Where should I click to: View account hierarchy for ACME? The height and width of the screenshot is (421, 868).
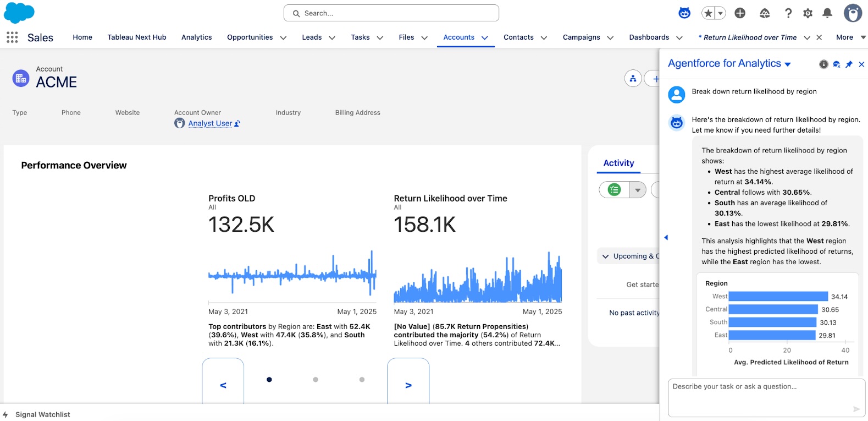(633, 79)
